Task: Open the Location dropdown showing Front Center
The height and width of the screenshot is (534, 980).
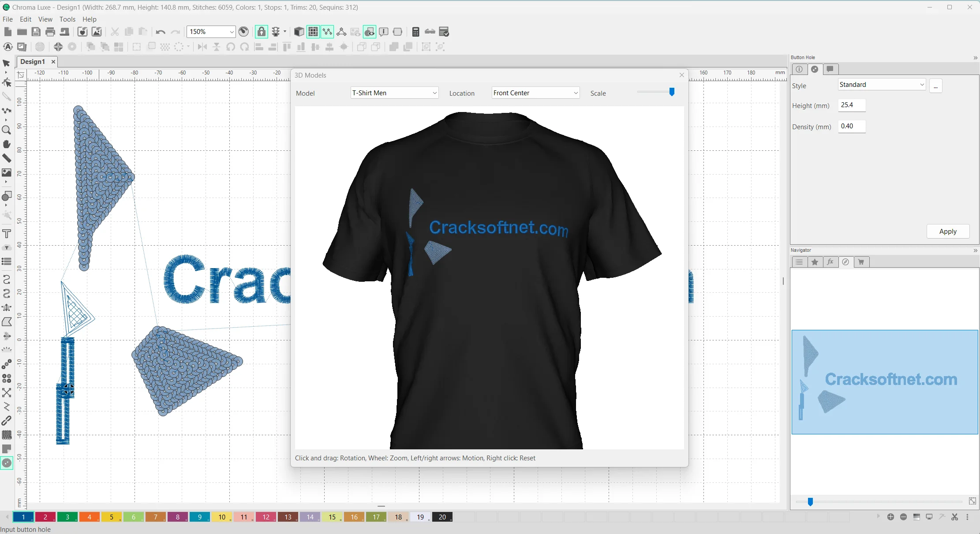Action: 535,93
